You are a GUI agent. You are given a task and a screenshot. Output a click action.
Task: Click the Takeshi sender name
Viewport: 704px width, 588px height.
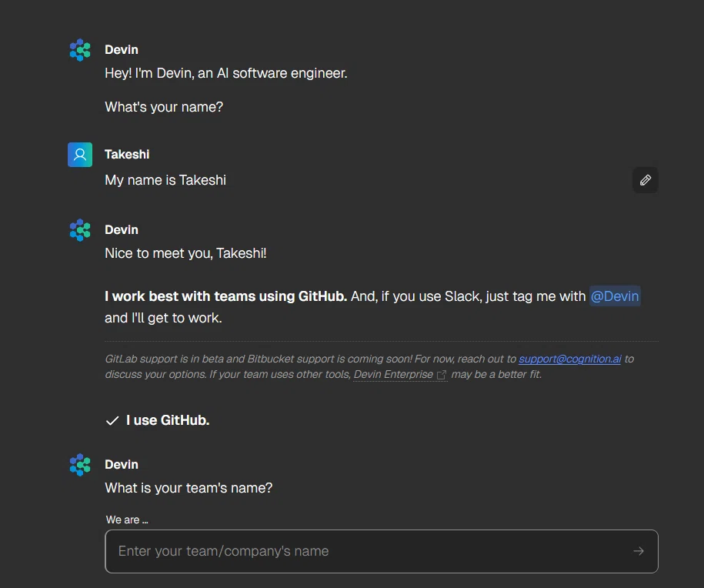127,155
